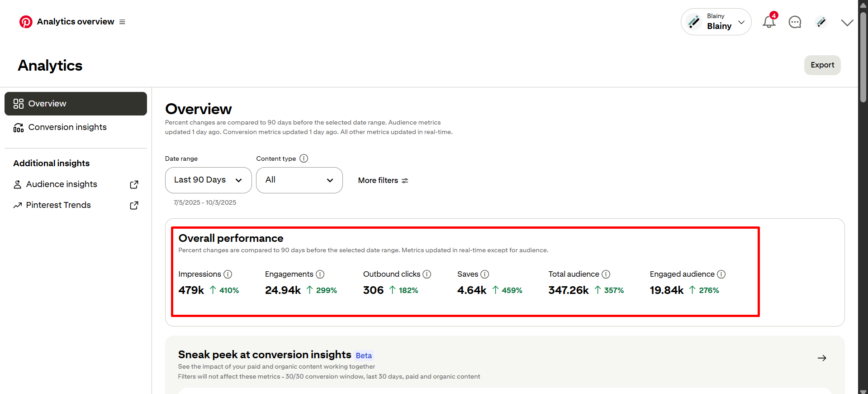Open the Analytics overview hamburger menu
Viewport: 868px width, 394px height.
pyautogui.click(x=122, y=22)
